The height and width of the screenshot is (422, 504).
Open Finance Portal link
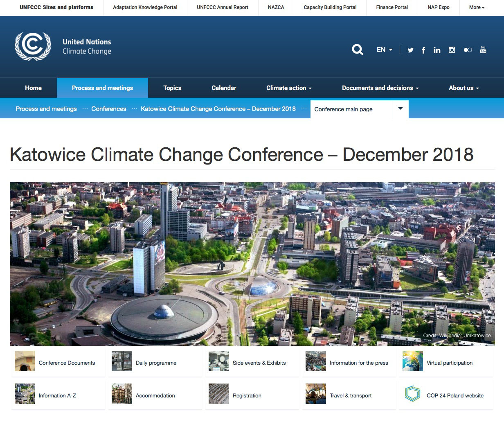(x=392, y=7)
